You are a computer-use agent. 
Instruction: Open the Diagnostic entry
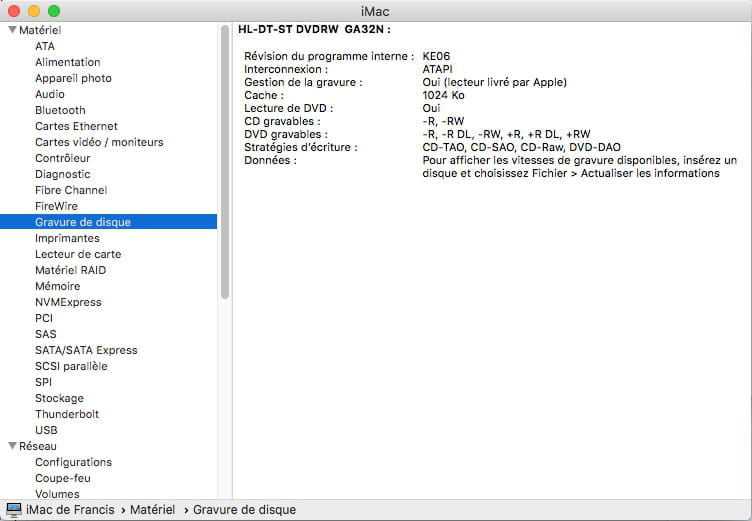63,174
